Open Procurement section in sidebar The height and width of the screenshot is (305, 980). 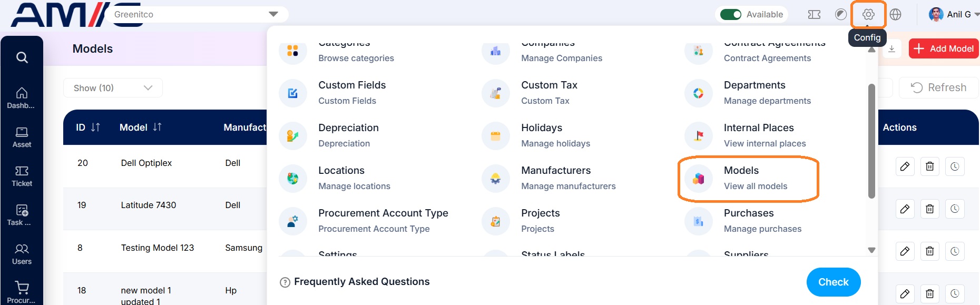click(22, 292)
